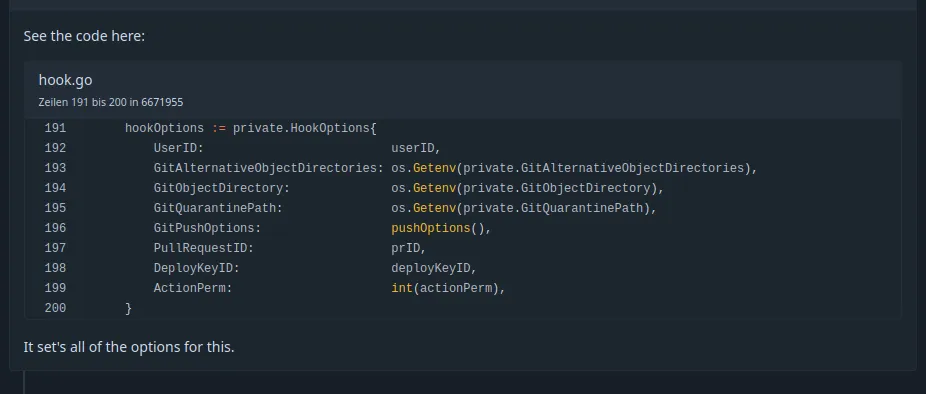Image resolution: width=926 pixels, height=394 pixels.
Task: Click the GitPushOptions: field key
Action: (207, 228)
